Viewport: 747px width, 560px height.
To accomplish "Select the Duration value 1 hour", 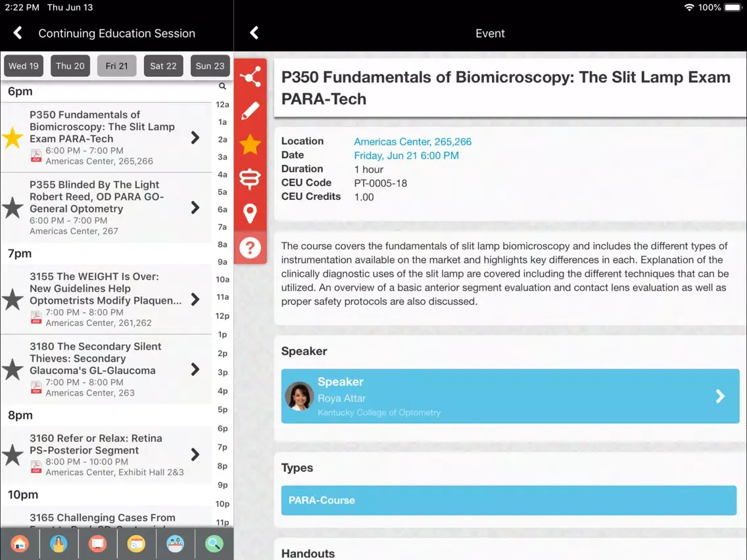I will click(369, 170).
